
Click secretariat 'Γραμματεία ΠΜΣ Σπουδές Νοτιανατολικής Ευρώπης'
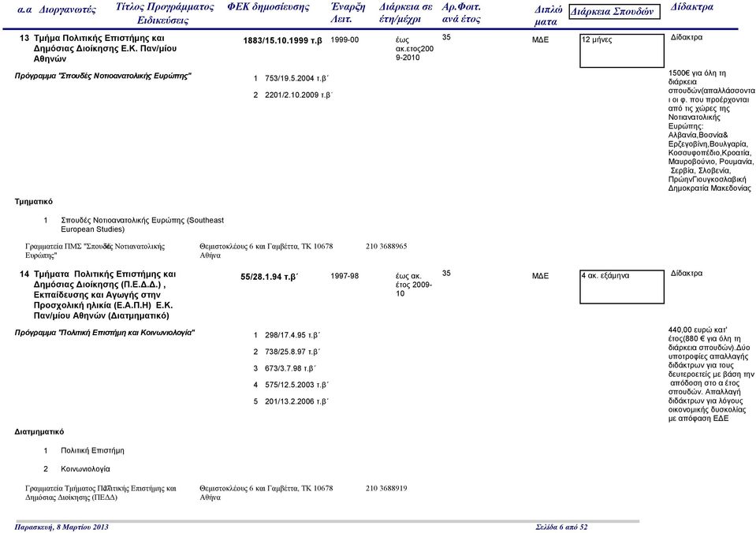point(95,251)
